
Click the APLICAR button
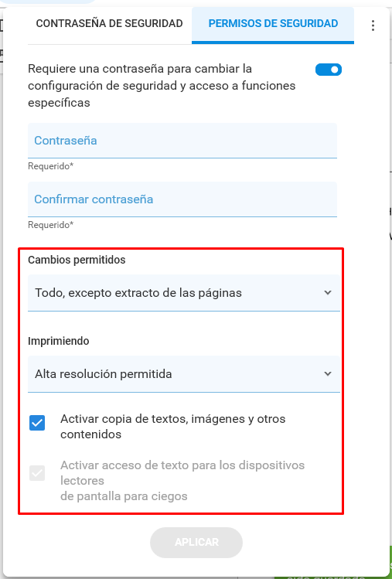click(x=196, y=543)
